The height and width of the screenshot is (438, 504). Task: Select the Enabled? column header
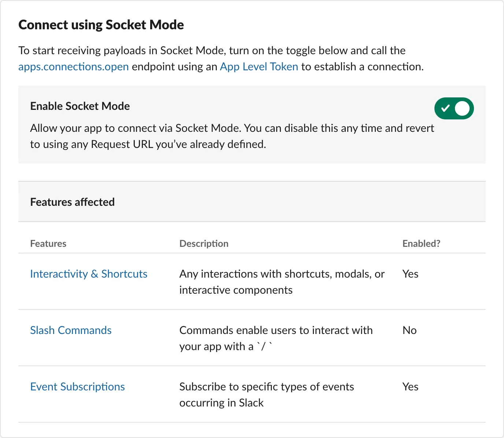tap(421, 243)
